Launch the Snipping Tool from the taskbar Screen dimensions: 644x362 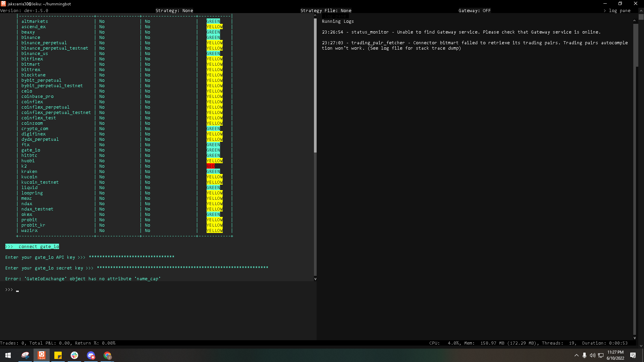pos(25,355)
